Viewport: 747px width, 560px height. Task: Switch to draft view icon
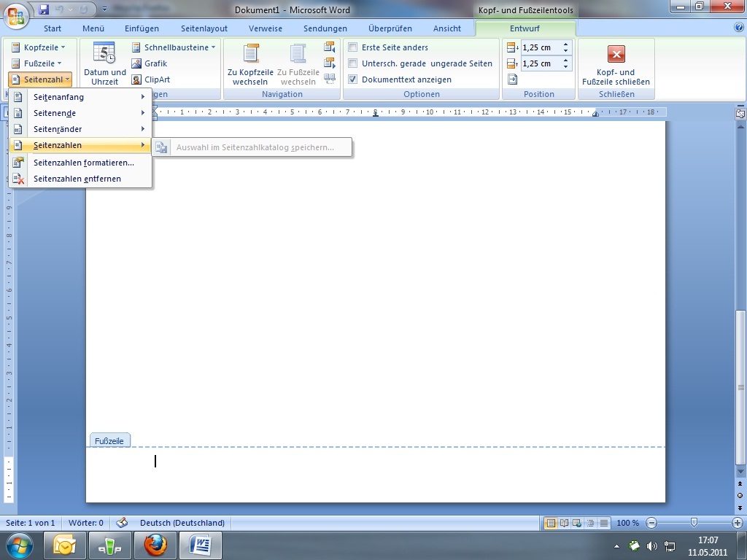click(x=603, y=523)
